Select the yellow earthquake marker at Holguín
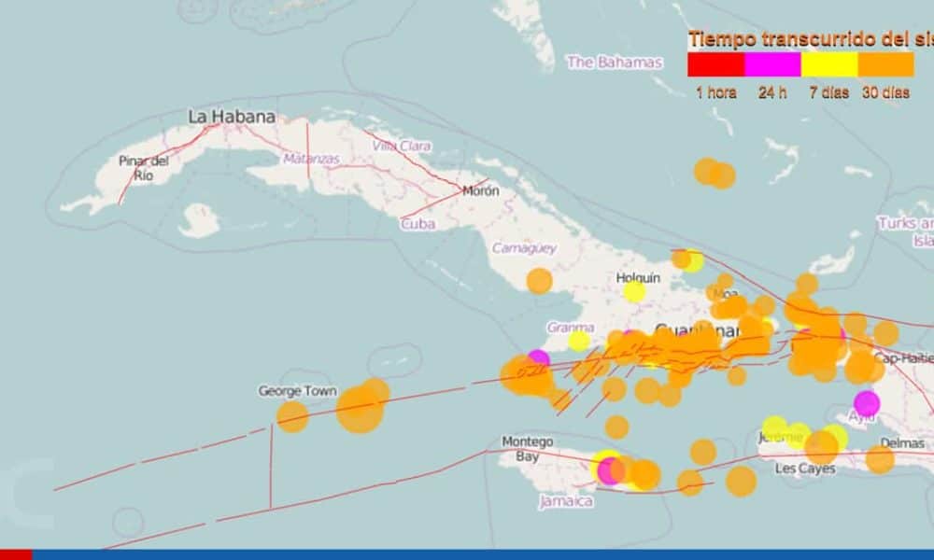This screenshot has height=560, width=934. click(634, 292)
